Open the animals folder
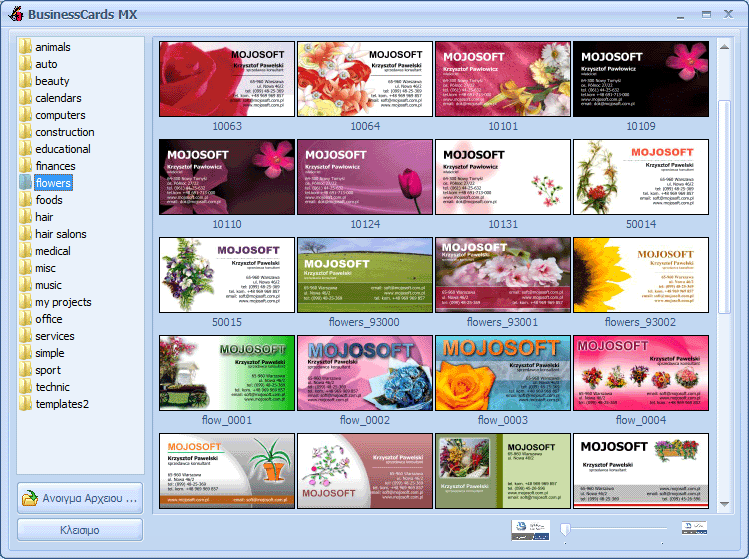 pyautogui.click(x=45, y=47)
